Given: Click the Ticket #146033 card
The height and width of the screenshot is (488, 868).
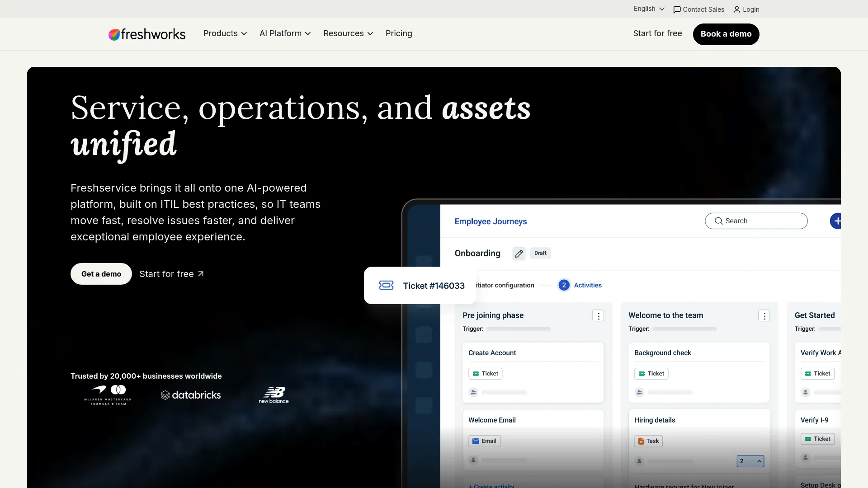Looking at the screenshot, I should (x=420, y=286).
